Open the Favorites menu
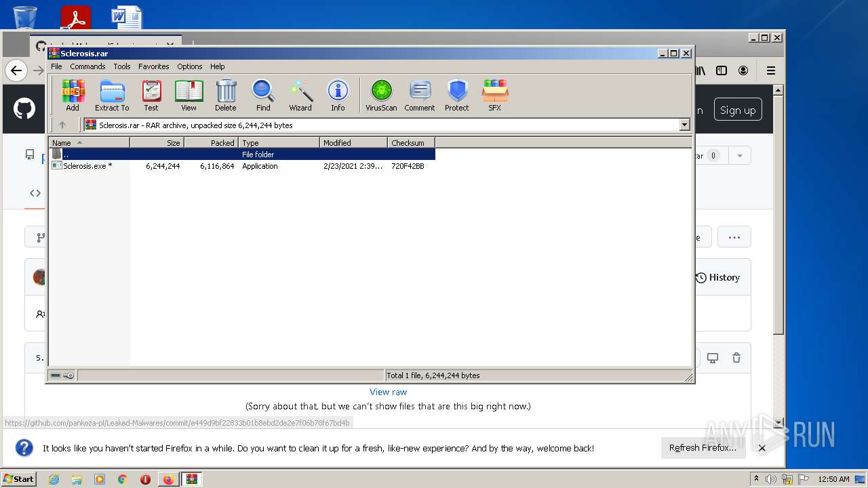This screenshot has width=868, height=488. (154, 66)
